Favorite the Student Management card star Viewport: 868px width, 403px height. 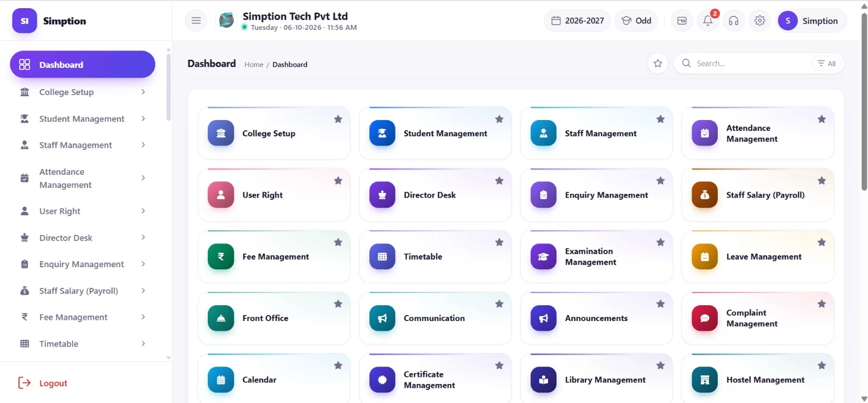tap(499, 119)
